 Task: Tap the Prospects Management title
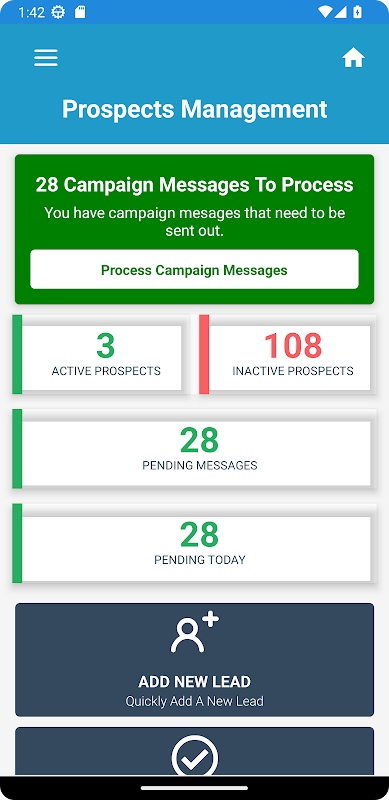tap(194, 109)
